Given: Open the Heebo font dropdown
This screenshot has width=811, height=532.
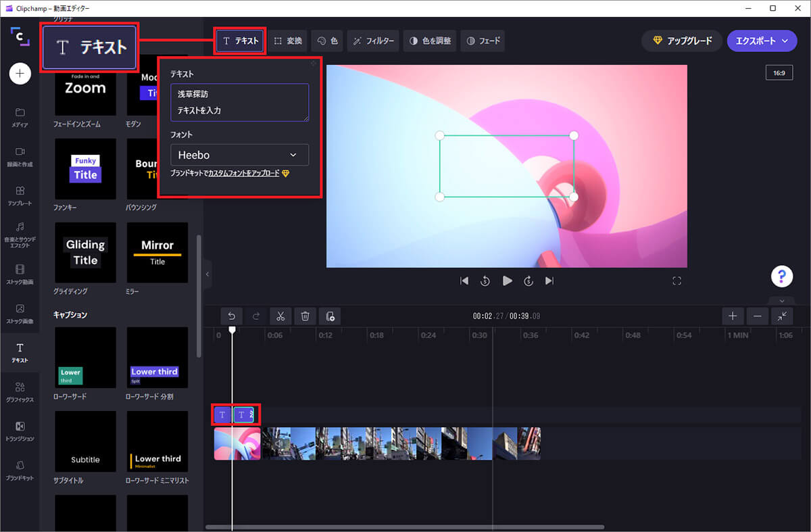Looking at the screenshot, I should click(239, 155).
